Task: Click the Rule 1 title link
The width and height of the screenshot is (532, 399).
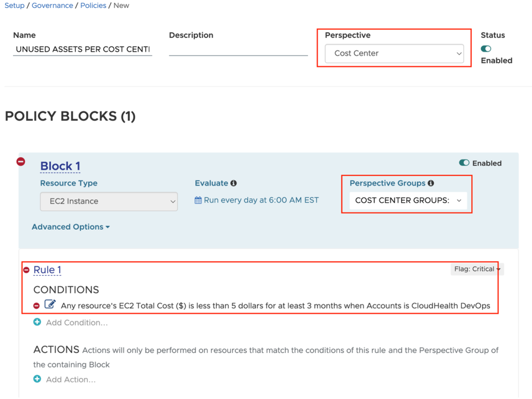Action: (47, 270)
